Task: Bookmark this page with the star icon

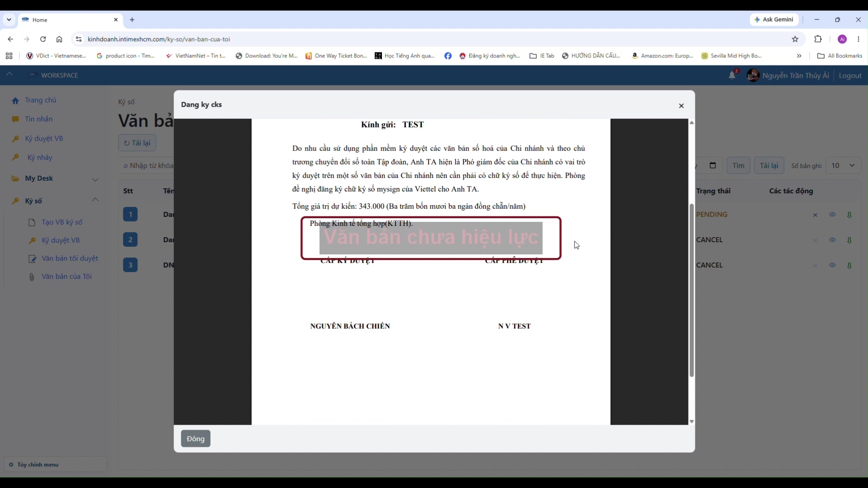Action: coord(795,39)
